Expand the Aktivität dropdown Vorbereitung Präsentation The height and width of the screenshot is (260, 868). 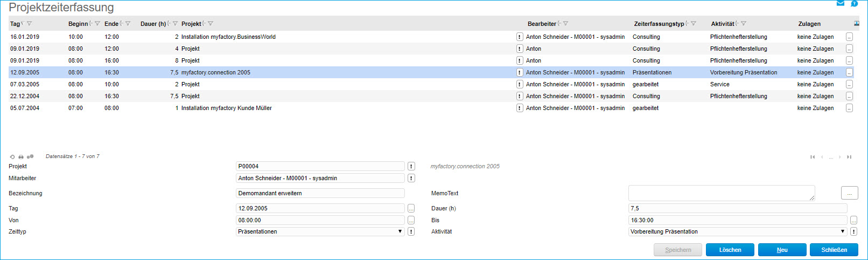pos(738,232)
